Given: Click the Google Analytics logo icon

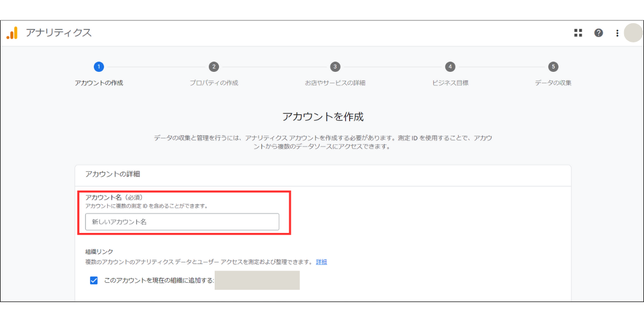Looking at the screenshot, I should click(12, 33).
